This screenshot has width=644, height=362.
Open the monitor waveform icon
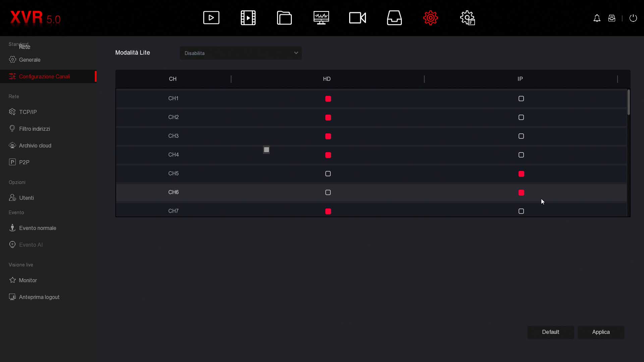321,18
